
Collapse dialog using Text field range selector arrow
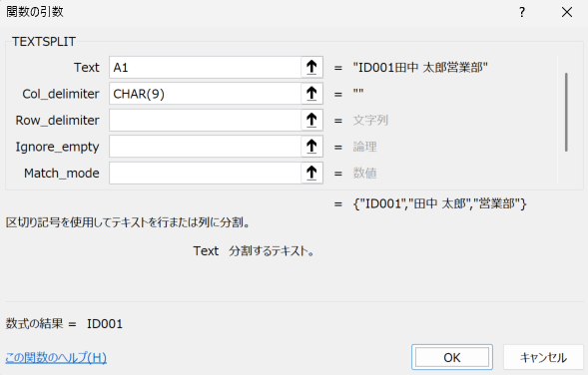pyautogui.click(x=311, y=68)
